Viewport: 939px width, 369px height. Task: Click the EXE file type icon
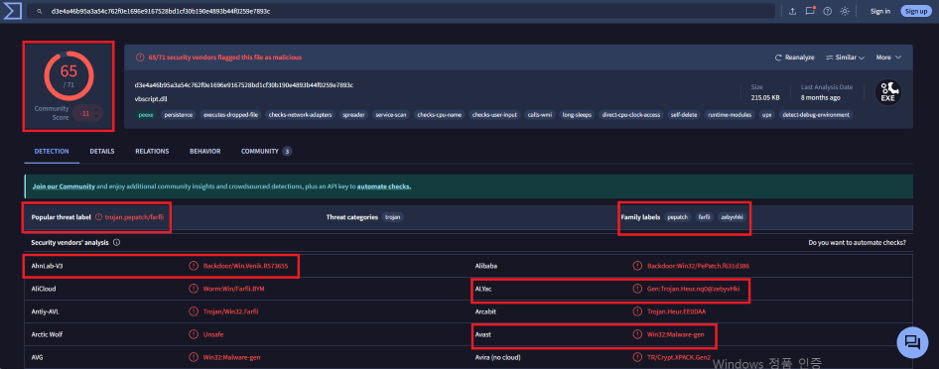pos(887,92)
